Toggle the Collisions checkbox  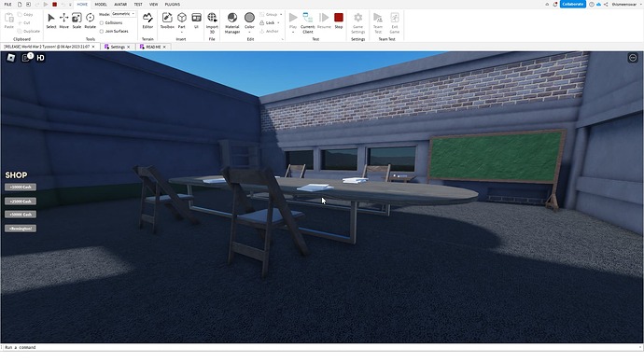click(x=102, y=23)
